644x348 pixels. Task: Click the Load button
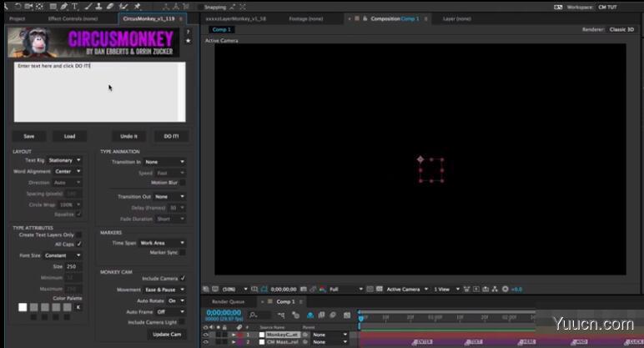[x=69, y=136]
